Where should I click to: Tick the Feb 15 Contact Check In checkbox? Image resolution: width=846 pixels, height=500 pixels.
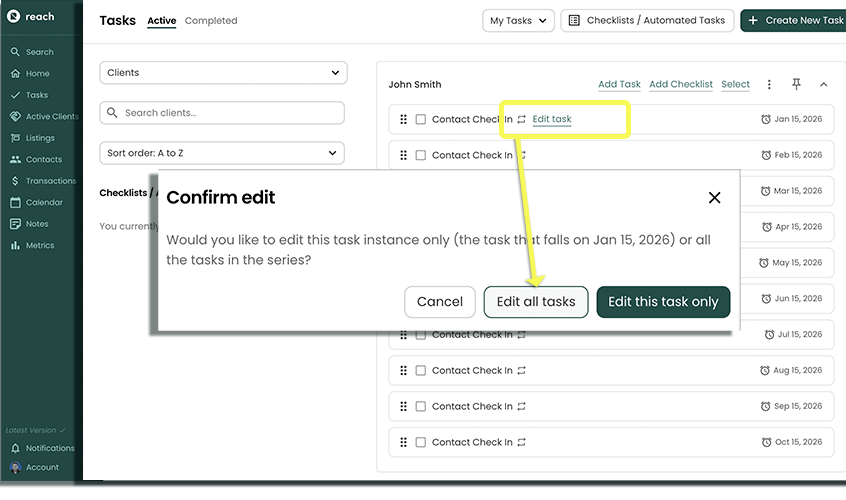421,156
